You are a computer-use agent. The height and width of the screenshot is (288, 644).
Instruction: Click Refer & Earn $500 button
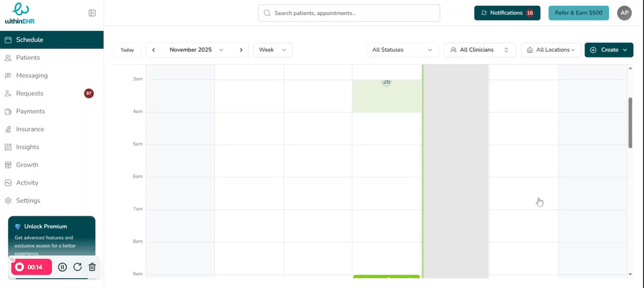click(578, 13)
